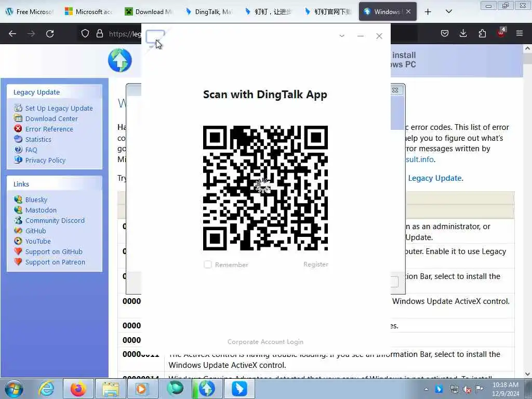Image resolution: width=532 pixels, height=399 pixels.
Task: Click the Legacy Update globe logo
Action: 120,60
